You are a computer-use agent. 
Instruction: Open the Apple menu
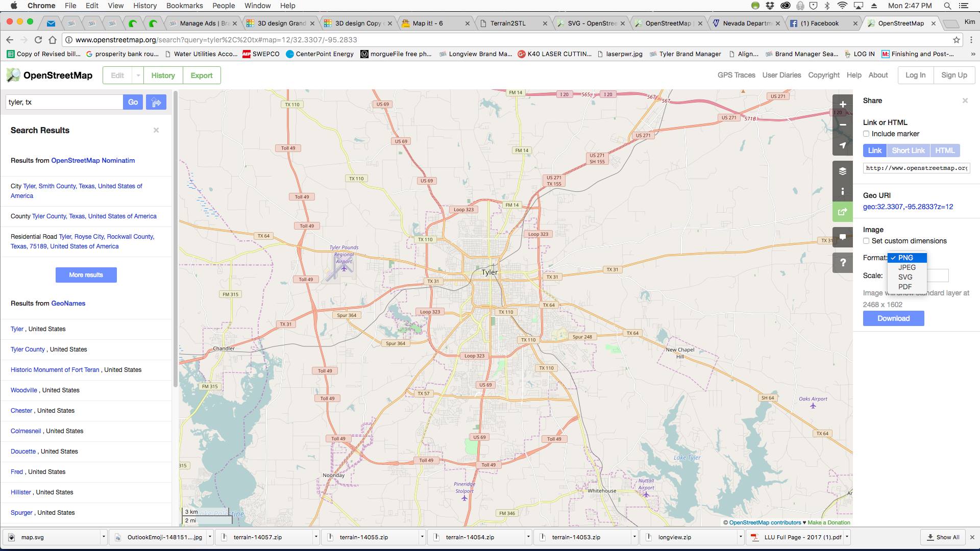tap(14, 6)
